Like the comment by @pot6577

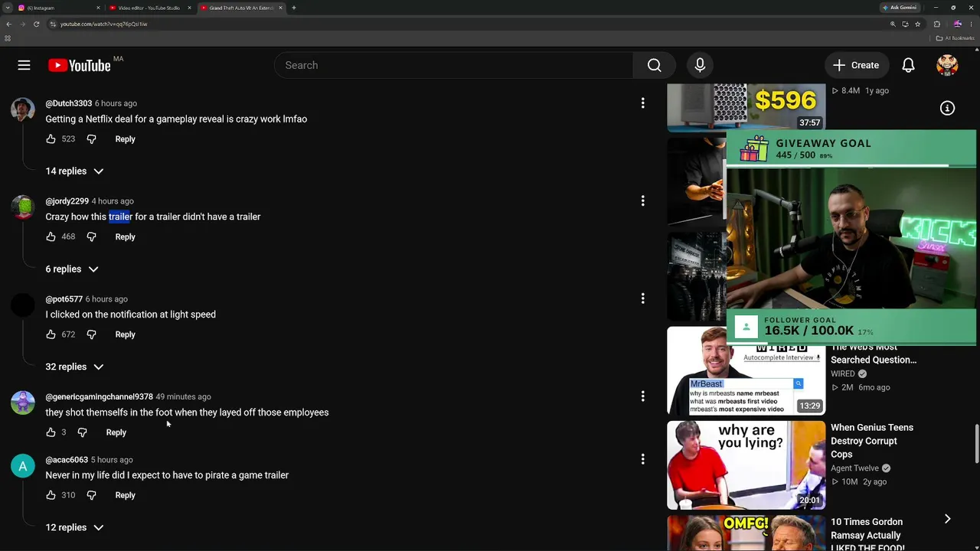(x=51, y=334)
